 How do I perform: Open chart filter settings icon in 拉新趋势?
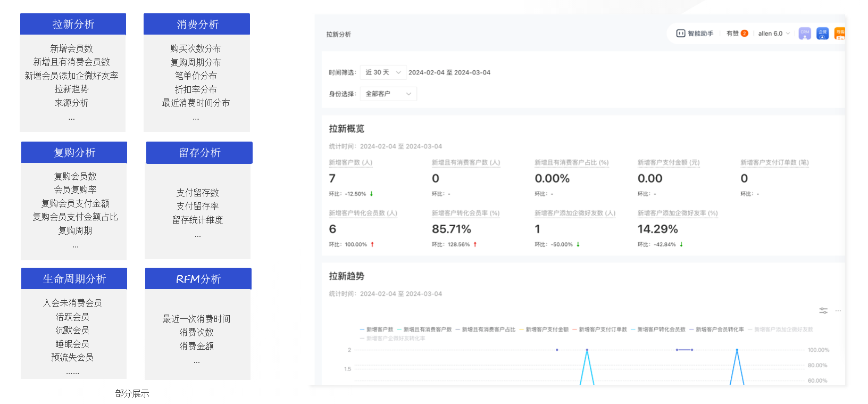click(823, 310)
